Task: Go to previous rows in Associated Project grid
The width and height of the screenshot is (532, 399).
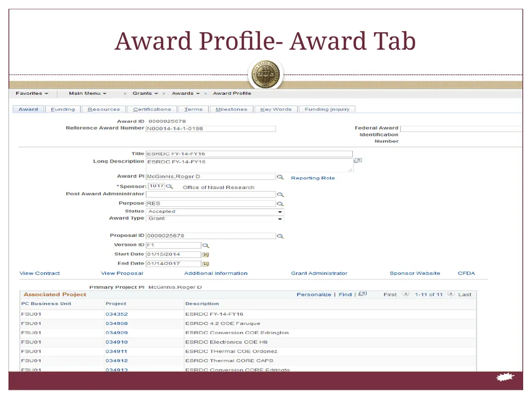Action: [405, 294]
